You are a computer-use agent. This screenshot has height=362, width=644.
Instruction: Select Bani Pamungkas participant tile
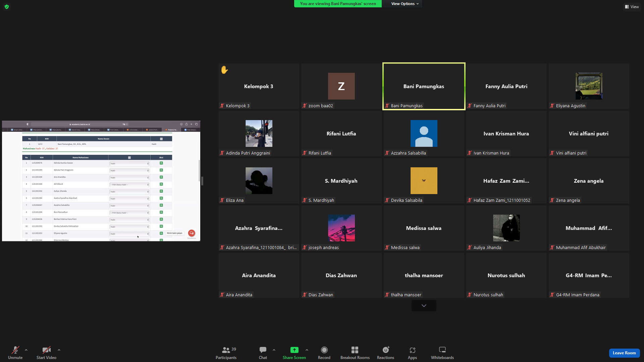[424, 86]
